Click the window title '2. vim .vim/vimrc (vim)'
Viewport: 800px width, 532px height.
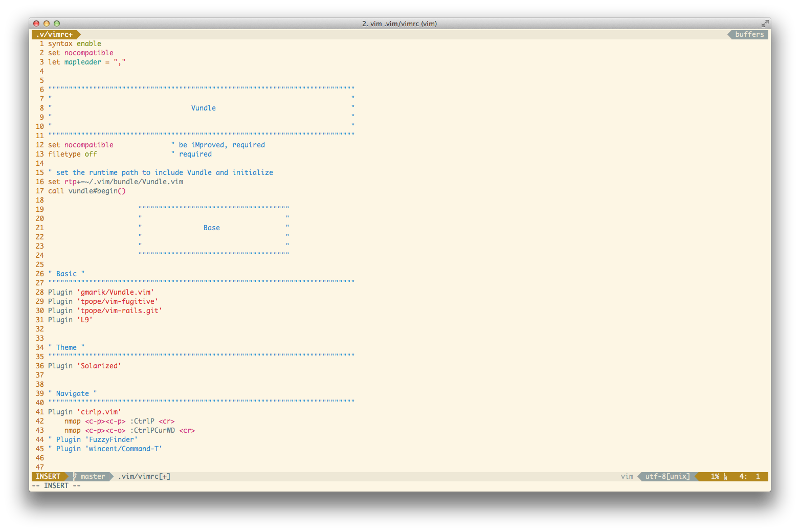[399, 24]
